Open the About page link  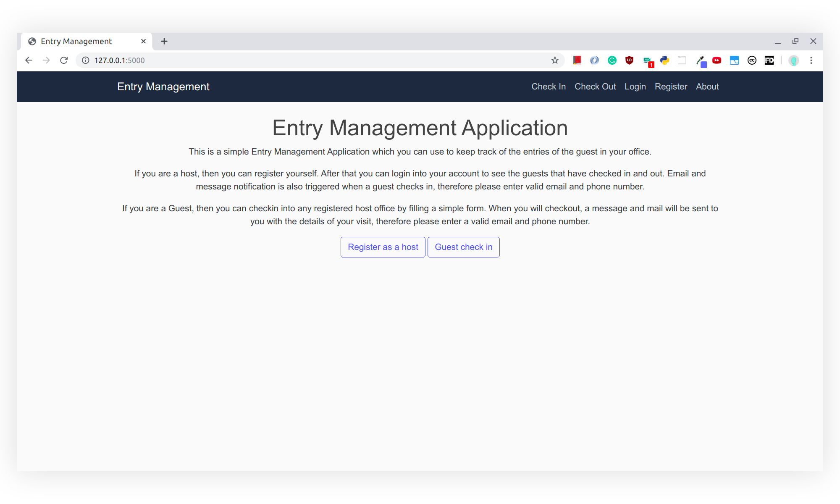click(707, 87)
